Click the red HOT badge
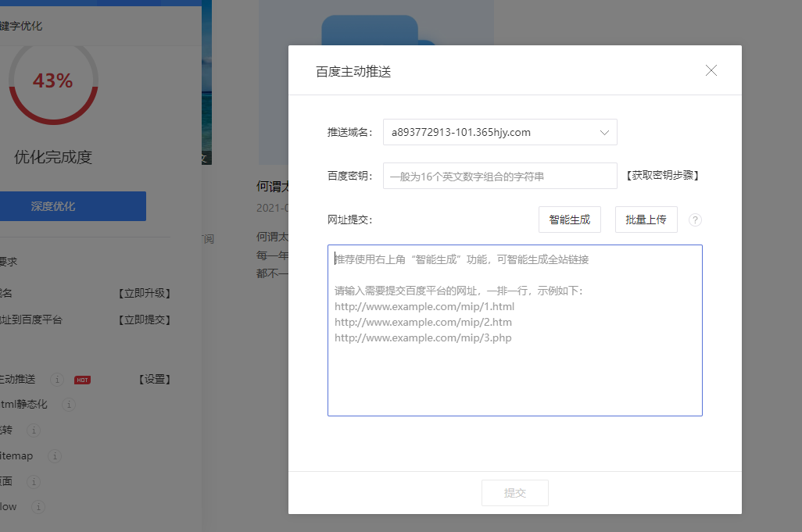The height and width of the screenshot is (532, 802). point(82,380)
